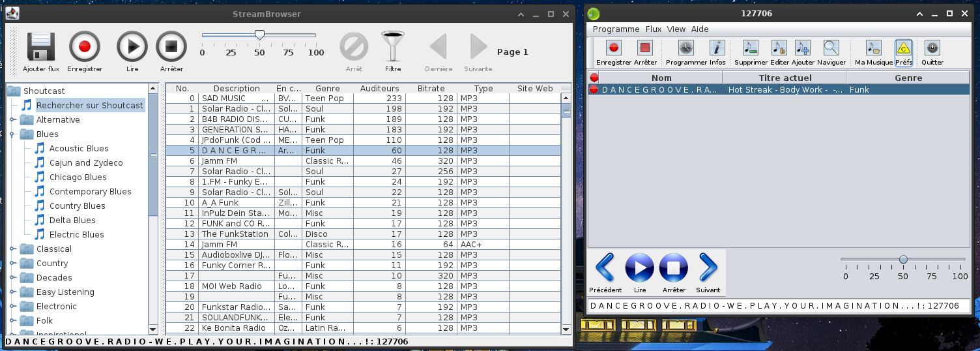Select the SAD MUSIC stream row
The height and width of the screenshot is (351, 980).
click(x=363, y=99)
